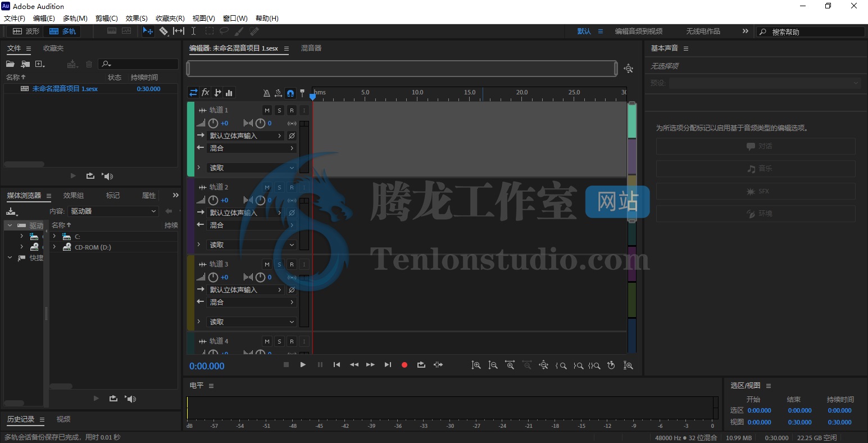The height and width of the screenshot is (443, 868).
Task: Expand the C: drive in Media Browser
Action: [54, 236]
